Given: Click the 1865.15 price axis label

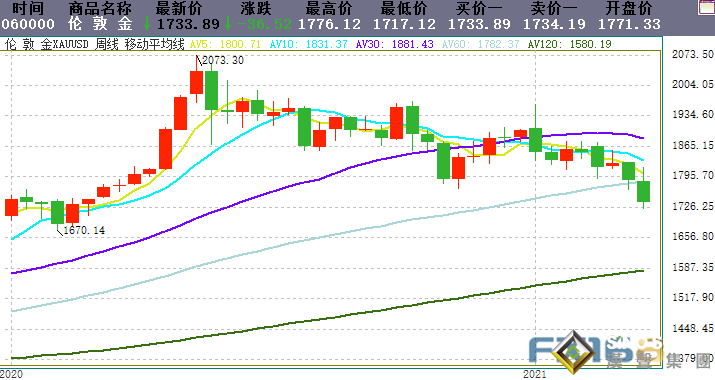Looking at the screenshot, I should click(692, 145).
